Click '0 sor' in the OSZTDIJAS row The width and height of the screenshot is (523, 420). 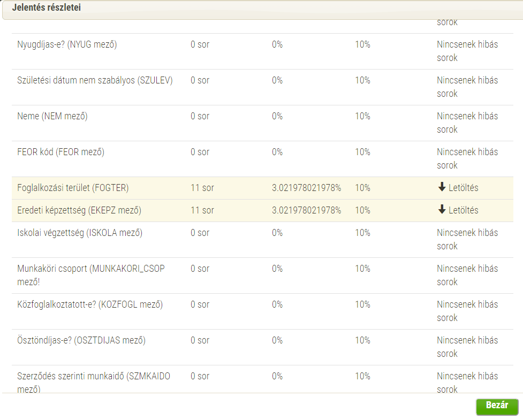point(200,340)
